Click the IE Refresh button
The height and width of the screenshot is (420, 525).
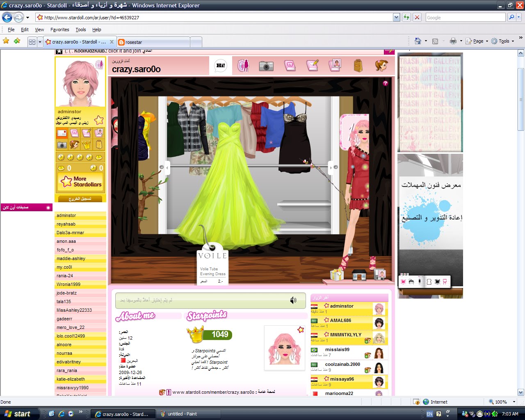point(406,17)
